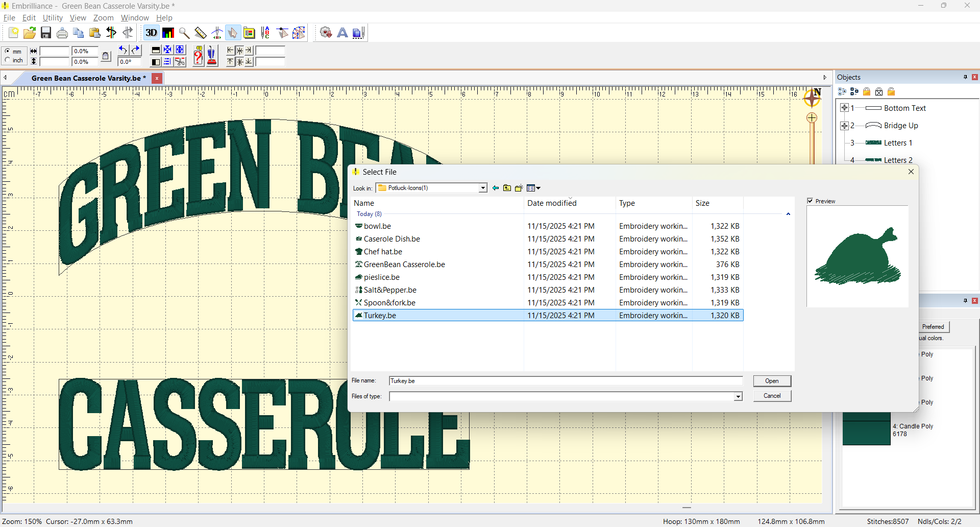
Task: Select the Green Bean Casserole Varsity.be tab
Action: coord(88,78)
